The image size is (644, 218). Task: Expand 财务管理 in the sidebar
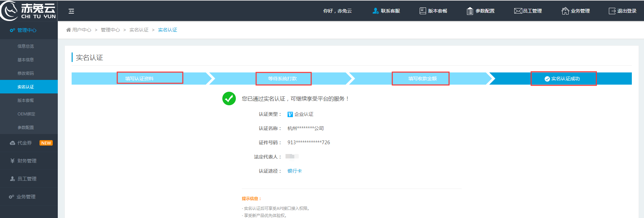point(27,161)
